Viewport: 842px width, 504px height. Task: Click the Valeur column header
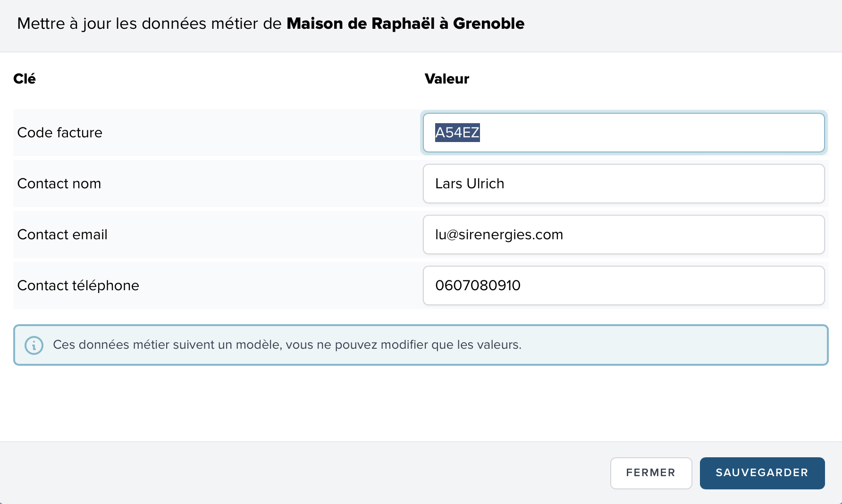tap(446, 79)
